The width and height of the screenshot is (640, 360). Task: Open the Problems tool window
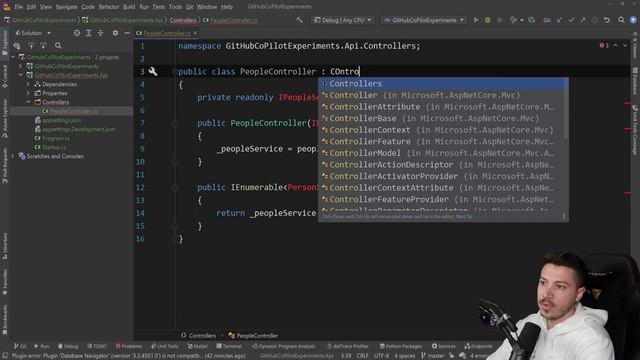(x=128, y=346)
